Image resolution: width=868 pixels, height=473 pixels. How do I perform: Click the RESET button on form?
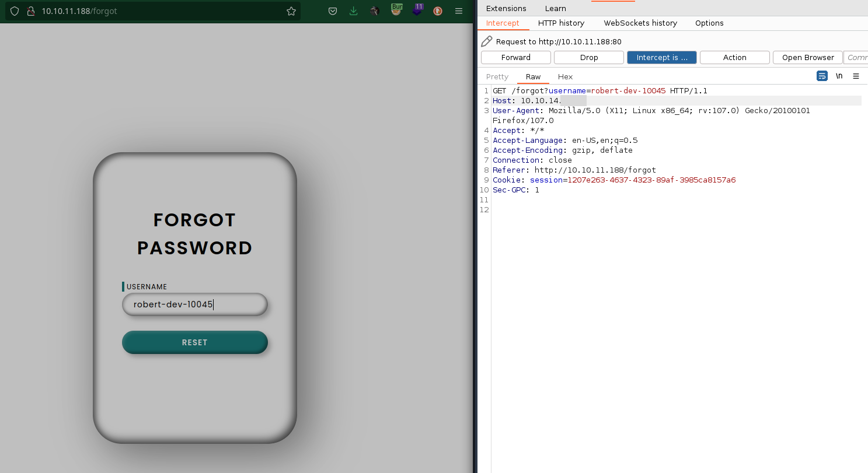(x=195, y=342)
